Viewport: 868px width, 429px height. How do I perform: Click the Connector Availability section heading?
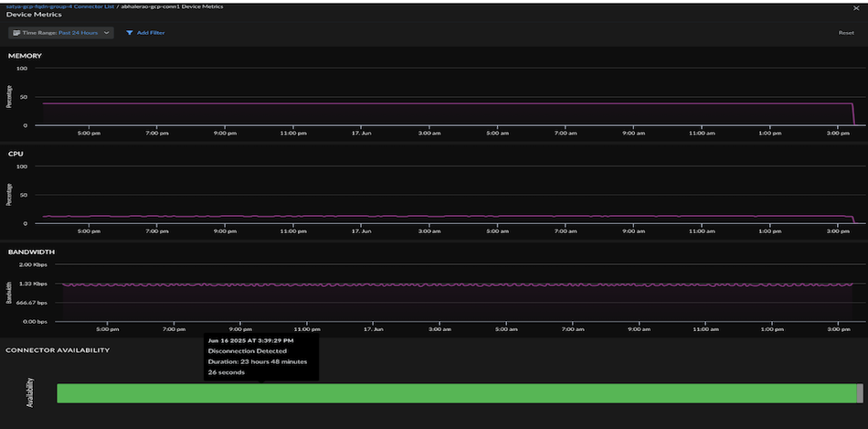58,349
